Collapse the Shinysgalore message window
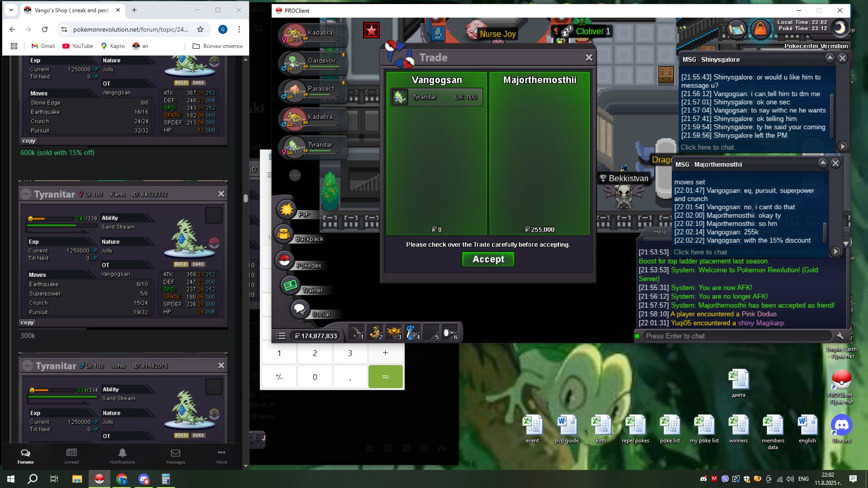Viewport: 868px width, 488px height. [x=830, y=58]
